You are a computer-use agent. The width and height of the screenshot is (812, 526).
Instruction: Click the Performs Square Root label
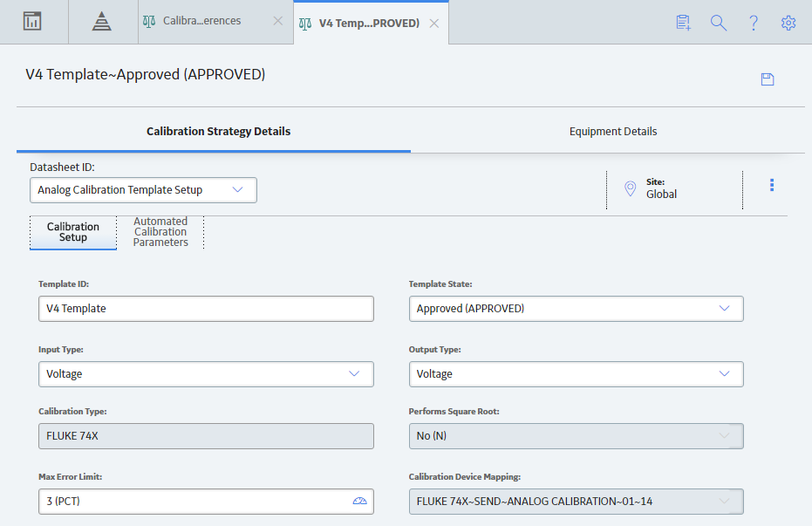tap(454, 412)
